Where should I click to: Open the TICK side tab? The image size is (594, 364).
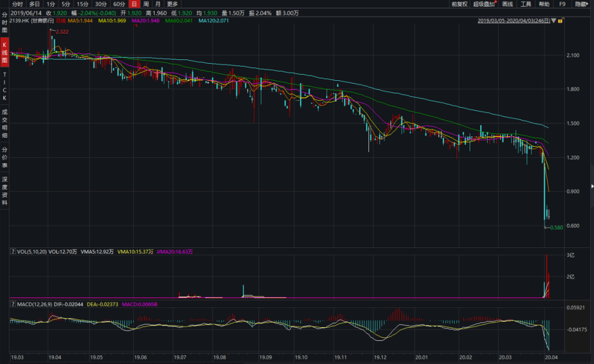click(4, 86)
